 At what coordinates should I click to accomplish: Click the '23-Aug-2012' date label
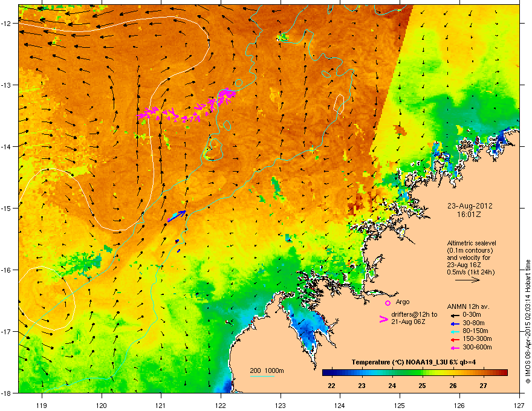470,206
